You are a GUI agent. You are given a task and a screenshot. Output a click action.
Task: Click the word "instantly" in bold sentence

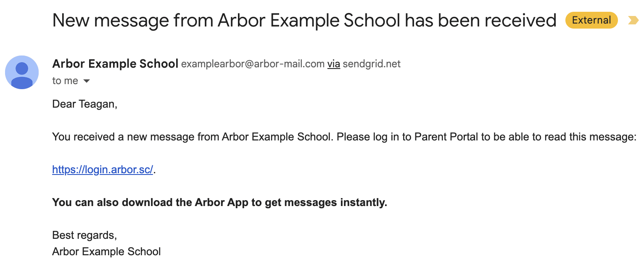tap(363, 202)
